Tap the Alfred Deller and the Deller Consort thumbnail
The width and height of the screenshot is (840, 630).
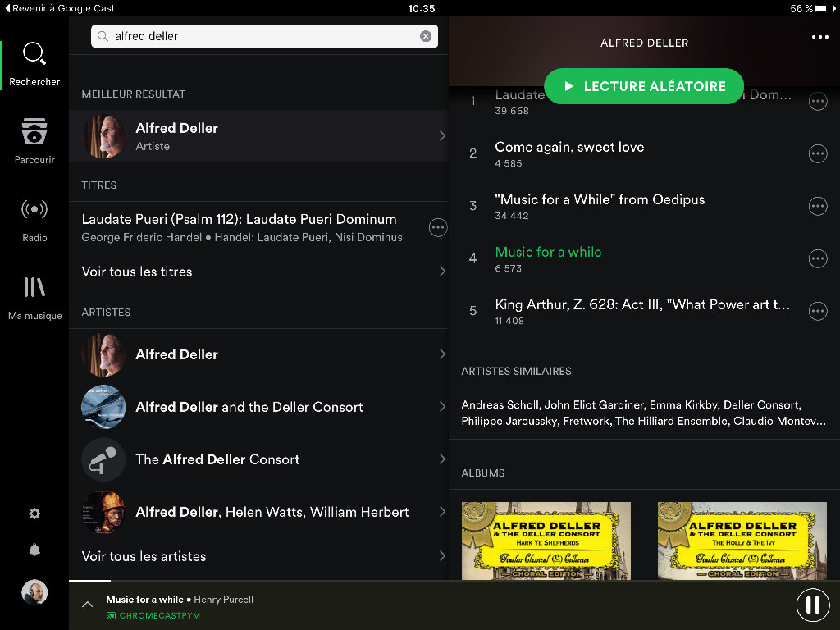pyautogui.click(x=103, y=407)
